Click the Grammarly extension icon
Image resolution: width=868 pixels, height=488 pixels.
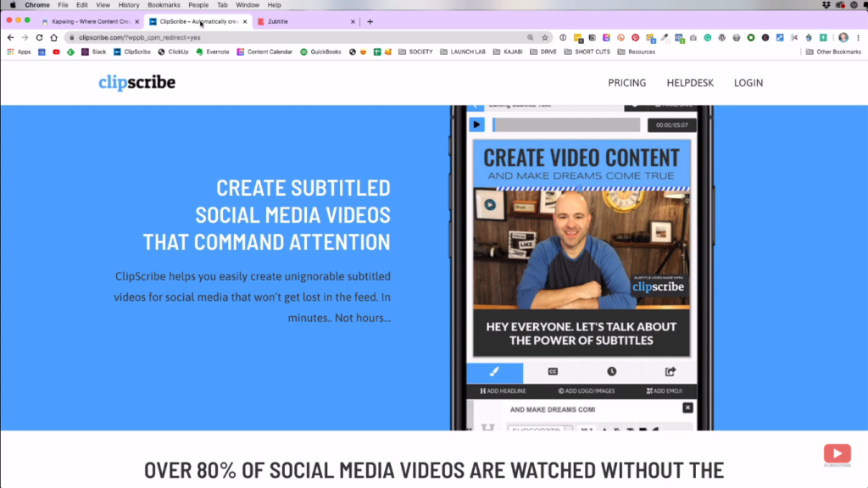pos(708,37)
